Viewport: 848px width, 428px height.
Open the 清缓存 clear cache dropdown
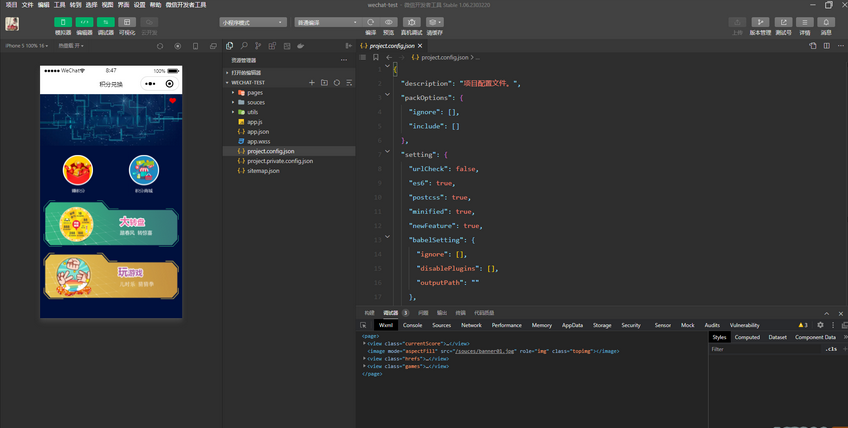[434, 22]
